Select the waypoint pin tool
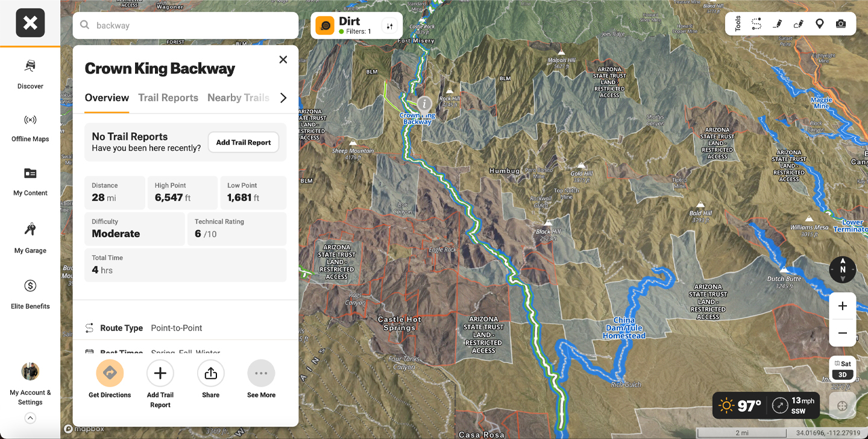 (819, 24)
